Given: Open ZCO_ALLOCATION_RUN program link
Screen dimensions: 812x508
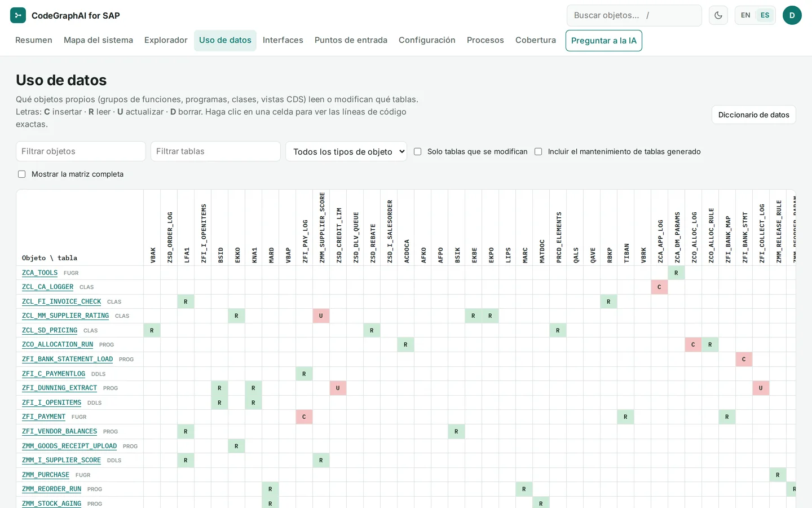Looking at the screenshot, I should coord(58,344).
